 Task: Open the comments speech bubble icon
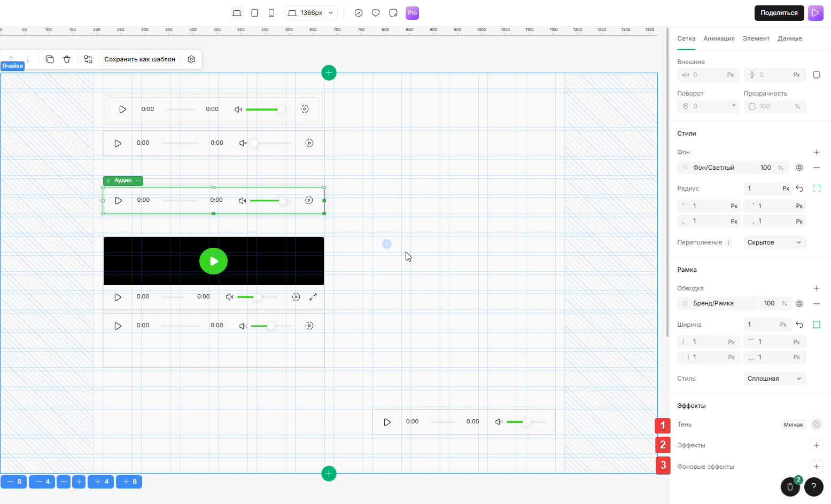376,13
